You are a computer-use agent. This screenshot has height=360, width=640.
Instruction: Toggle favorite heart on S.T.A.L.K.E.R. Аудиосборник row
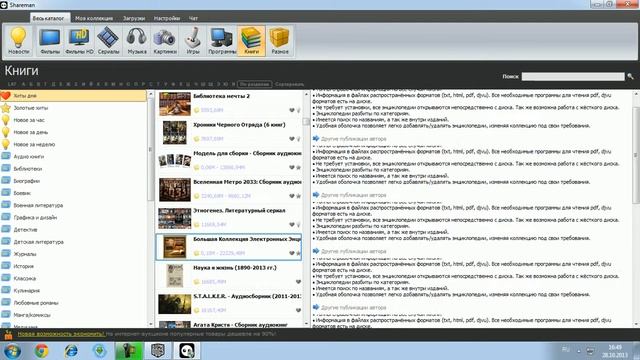coord(298,310)
